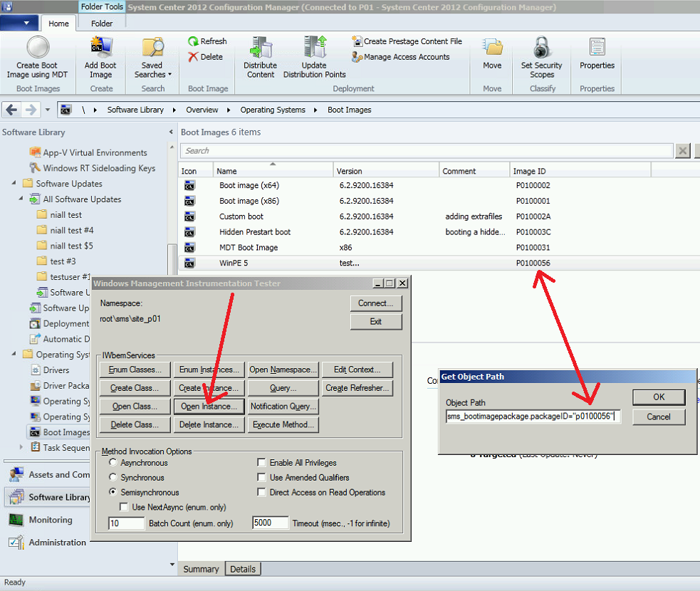Go forward with the right arrow

tap(31, 110)
